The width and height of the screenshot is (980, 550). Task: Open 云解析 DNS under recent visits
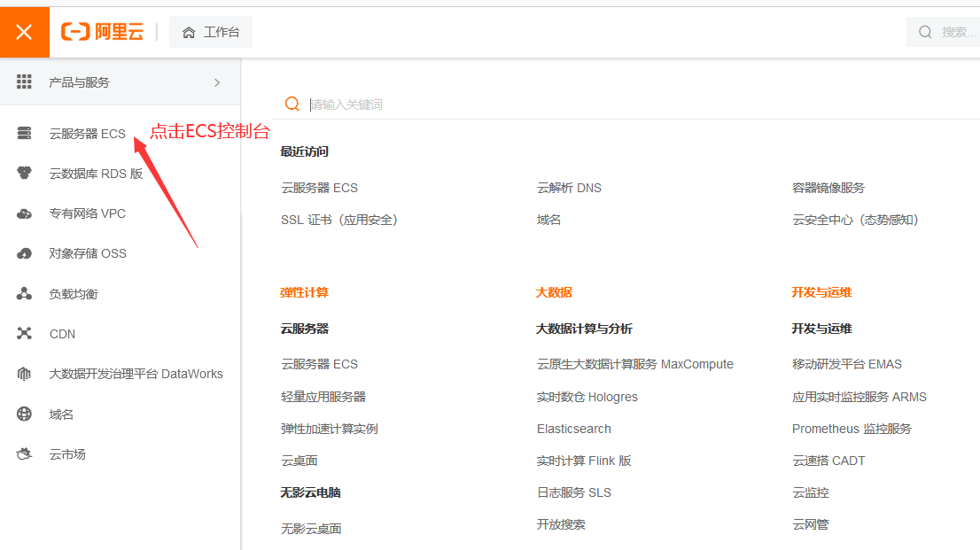tap(569, 188)
